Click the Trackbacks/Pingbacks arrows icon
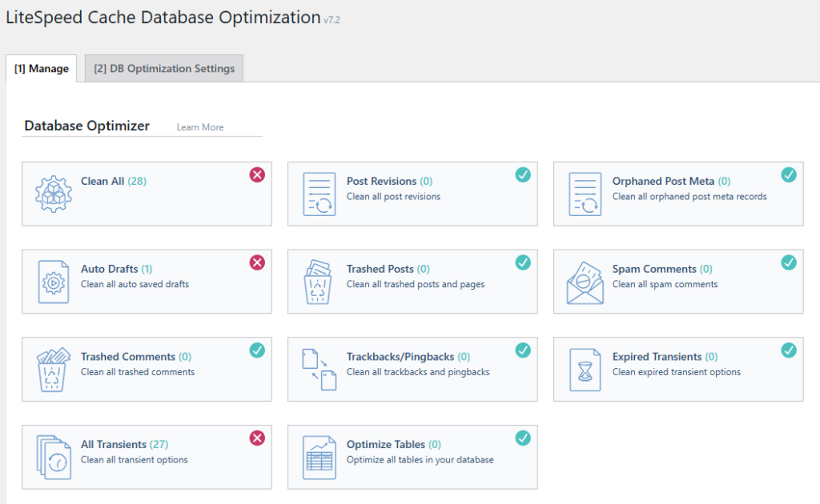This screenshot has height=504, width=820. click(318, 369)
